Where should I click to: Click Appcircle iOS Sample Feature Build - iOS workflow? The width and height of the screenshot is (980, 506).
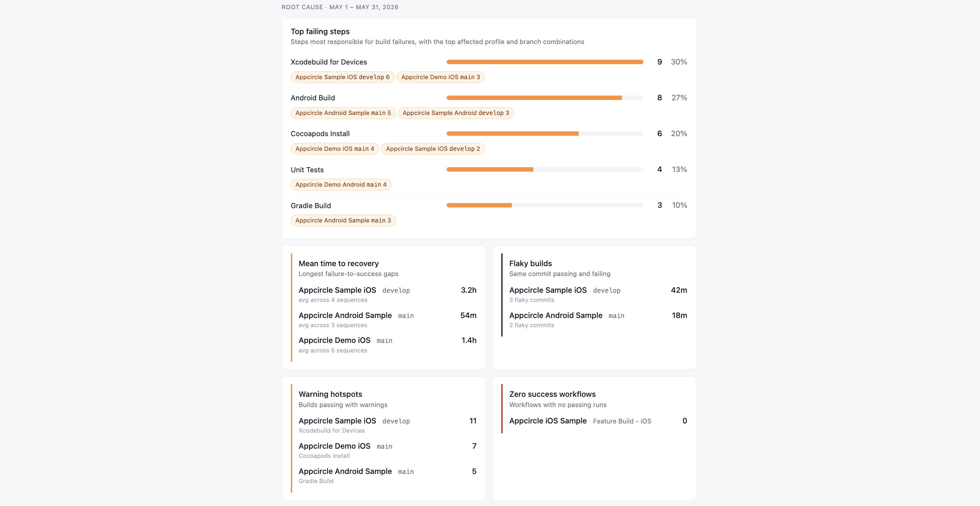click(x=598, y=421)
